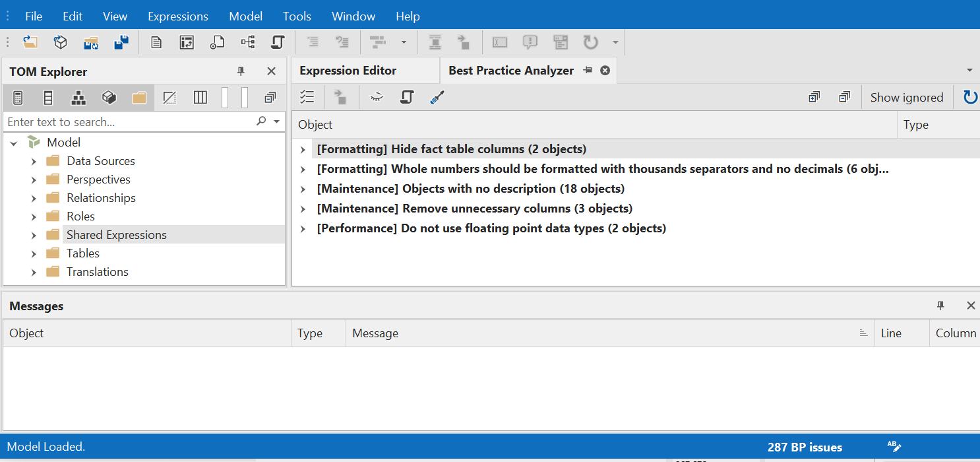Image resolution: width=980 pixels, height=462 pixels.
Task: Open the Manage BPA Rules checklist icon
Action: tap(307, 96)
